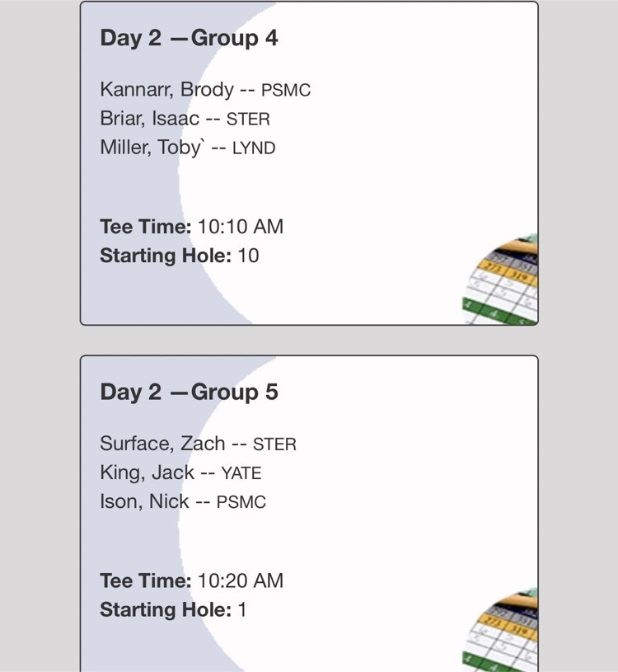Click the STER label beside Briar, Isaac
The image size is (618, 672).
pos(248,120)
